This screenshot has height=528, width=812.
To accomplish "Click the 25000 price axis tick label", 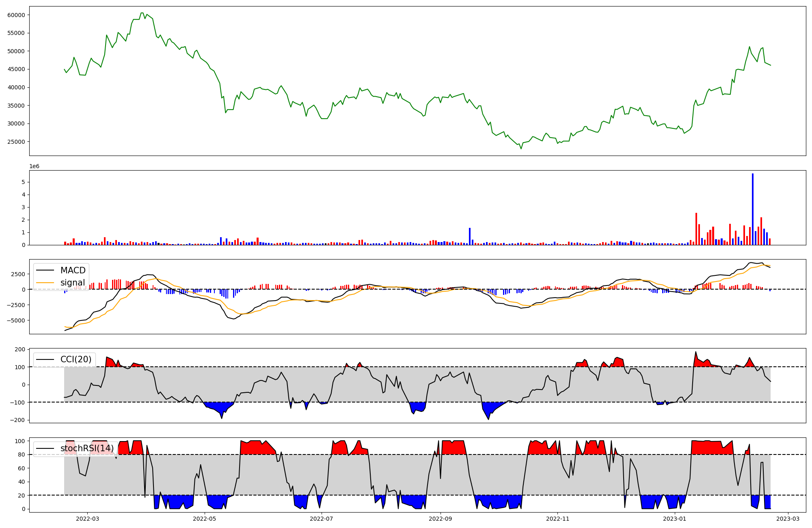I will pyautogui.click(x=16, y=142).
